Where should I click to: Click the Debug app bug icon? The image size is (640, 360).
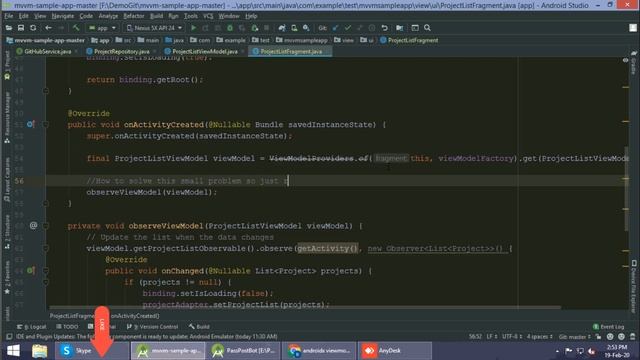point(230,28)
